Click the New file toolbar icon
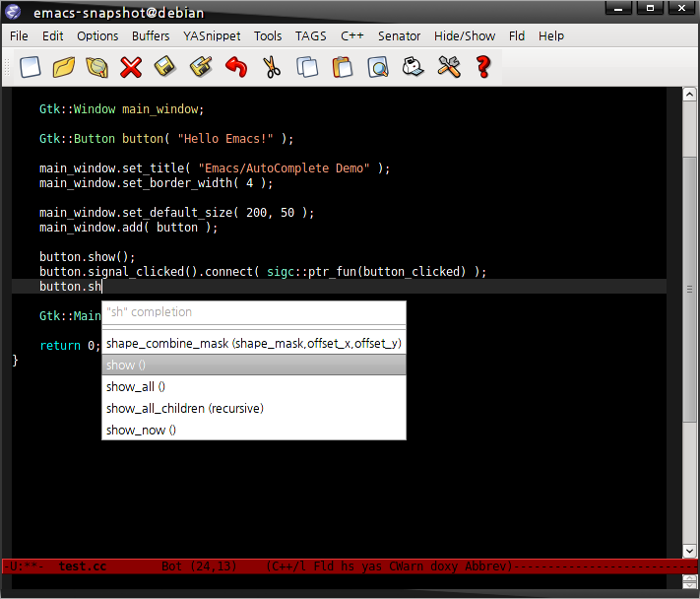This screenshot has width=700, height=599. coord(31,67)
